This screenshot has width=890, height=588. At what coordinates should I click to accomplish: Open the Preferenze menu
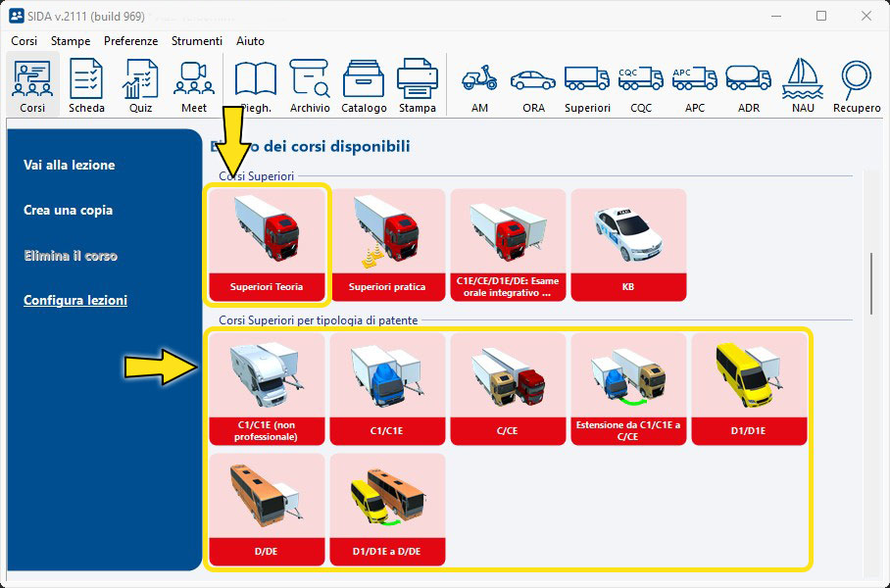[x=130, y=41]
